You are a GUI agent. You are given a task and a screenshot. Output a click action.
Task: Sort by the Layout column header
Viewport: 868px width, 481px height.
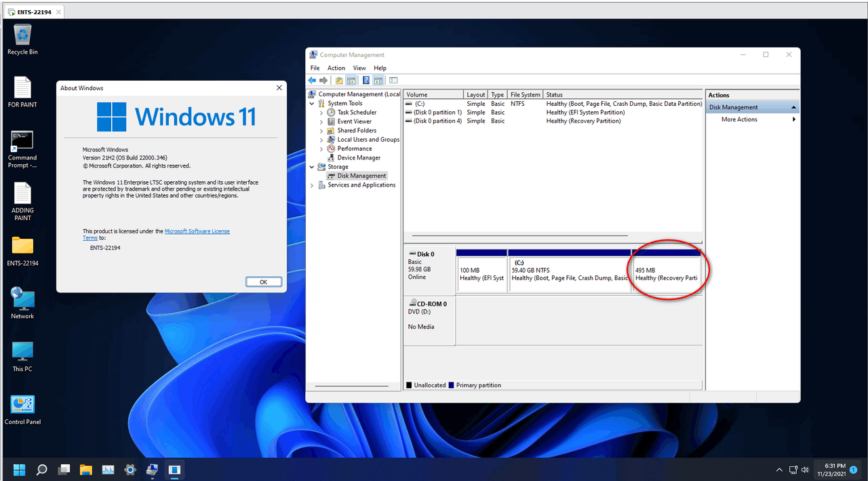[x=476, y=95]
